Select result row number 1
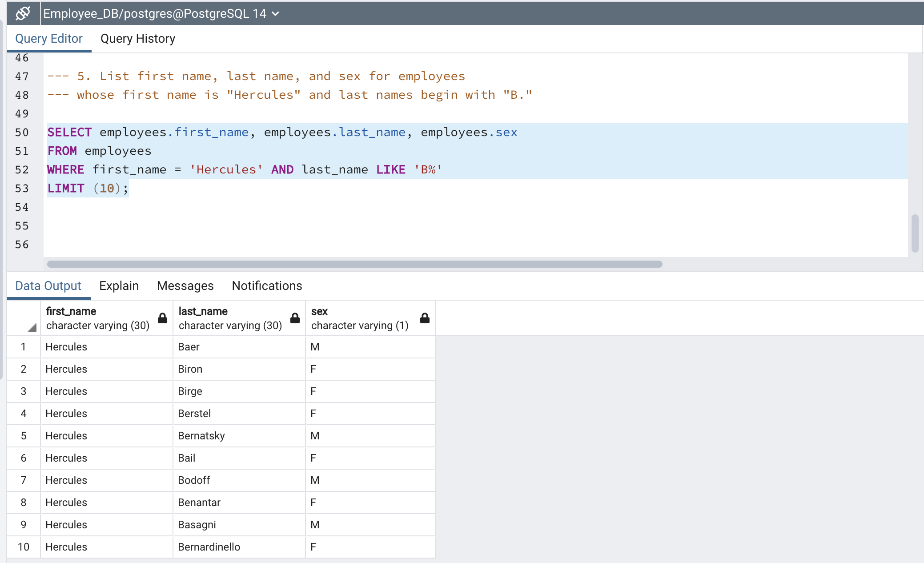This screenshot has height=563, width=924. tap(24, 347)
